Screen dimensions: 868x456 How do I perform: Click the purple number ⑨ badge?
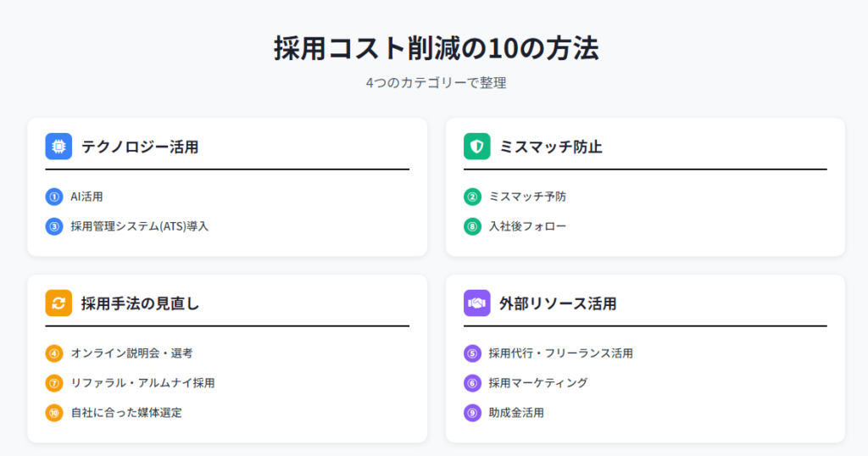[x=472, y=413]
